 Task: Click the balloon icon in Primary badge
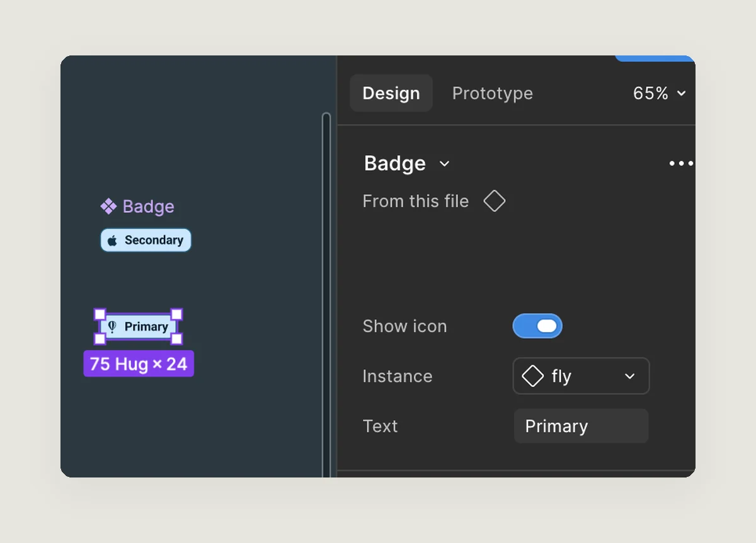tap(112, 326)
